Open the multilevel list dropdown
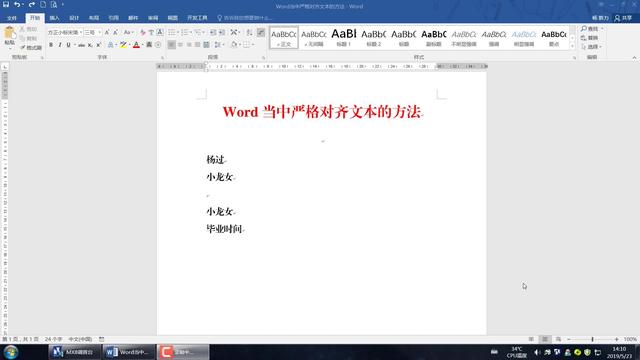 tap(204, 32)
